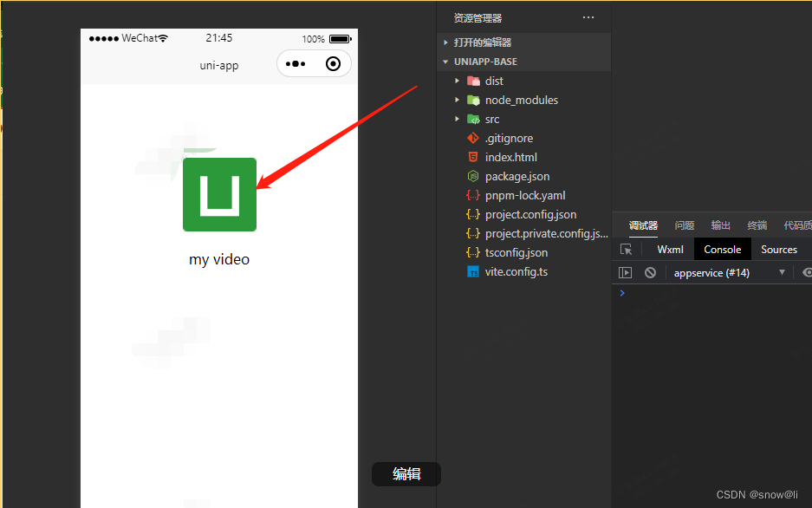Screen dimensions: 812x508
Task: Switch to the 问题 tab
Action: pos(685,225)
